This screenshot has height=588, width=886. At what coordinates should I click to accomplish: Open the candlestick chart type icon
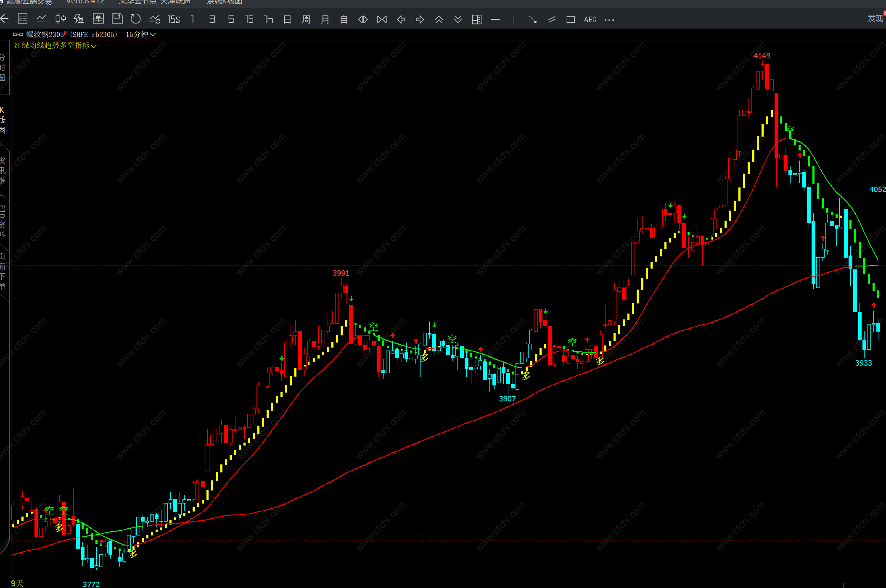61,19
